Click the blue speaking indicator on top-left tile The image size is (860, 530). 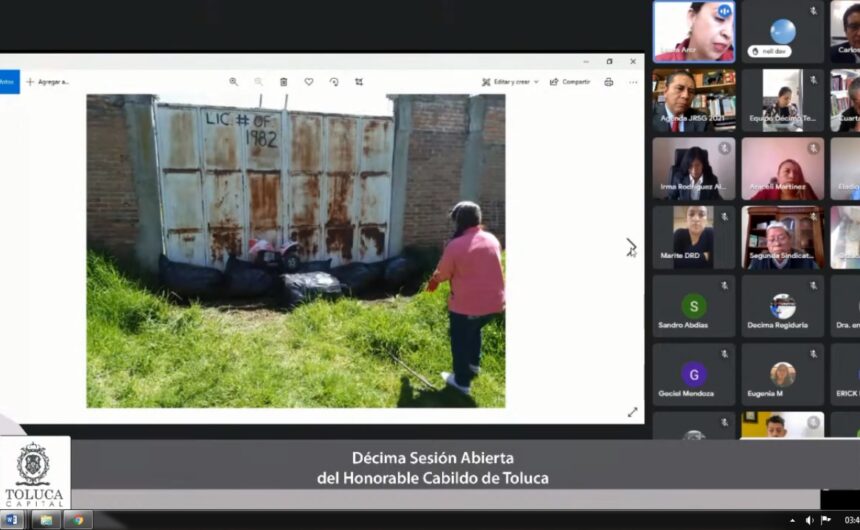tap(725, 11)
